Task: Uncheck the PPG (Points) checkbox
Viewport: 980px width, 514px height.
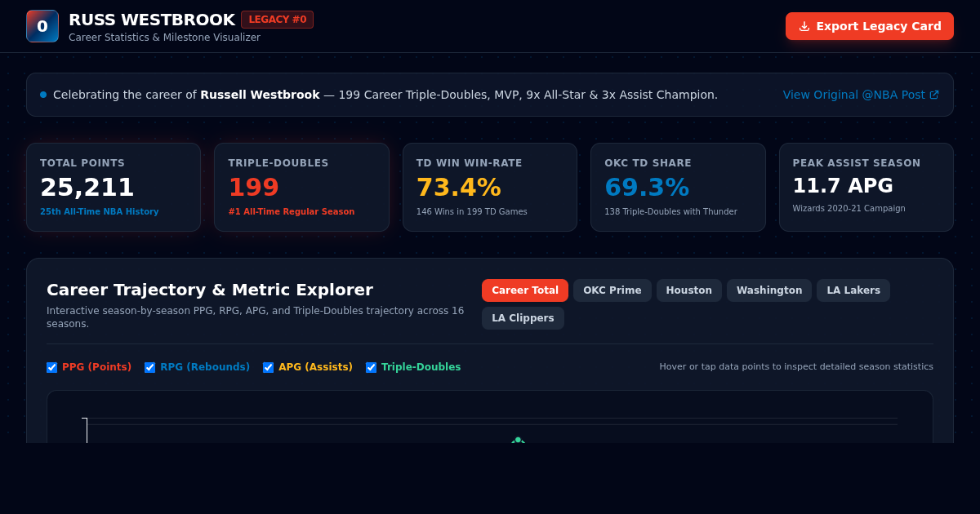Action: tap(52, 367)
